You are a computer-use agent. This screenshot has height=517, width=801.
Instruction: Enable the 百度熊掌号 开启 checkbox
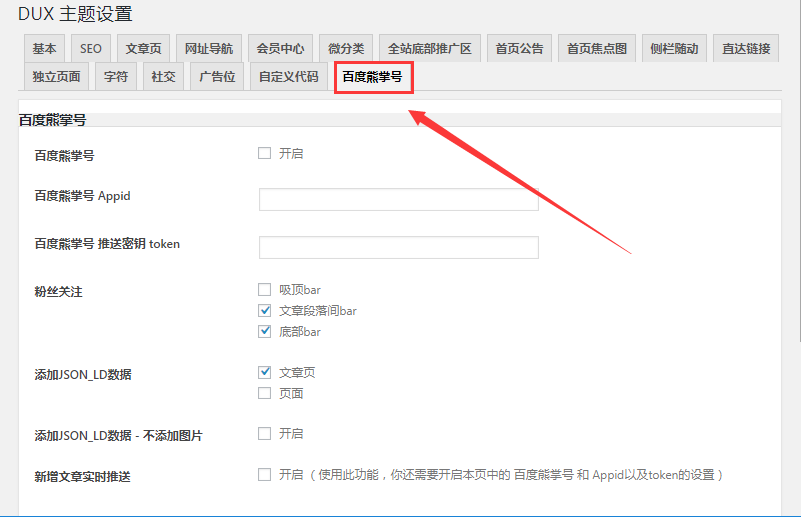264,153
